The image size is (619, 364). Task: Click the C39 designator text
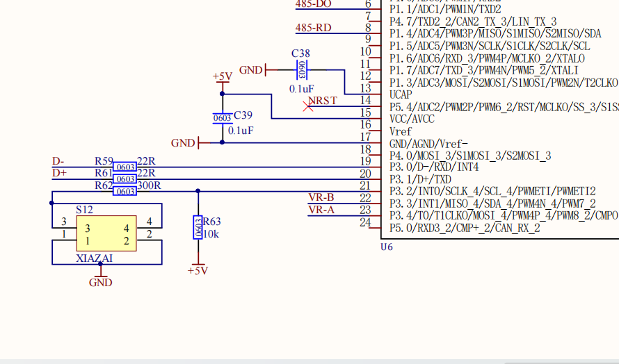pos(243,115)
